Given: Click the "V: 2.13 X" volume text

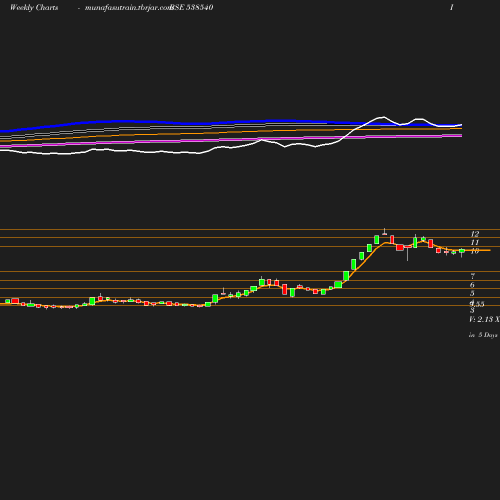Looking at the screenshot, I should [484, 319].
